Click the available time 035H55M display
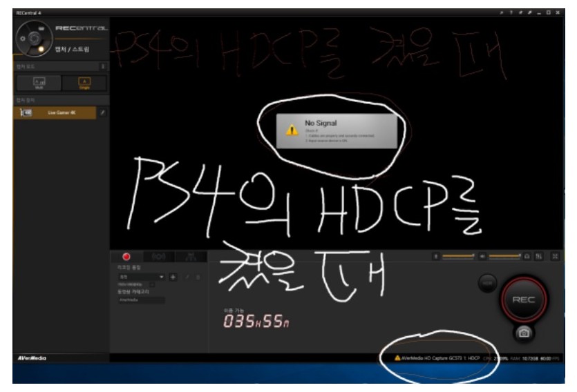 (x=256, y=322)
